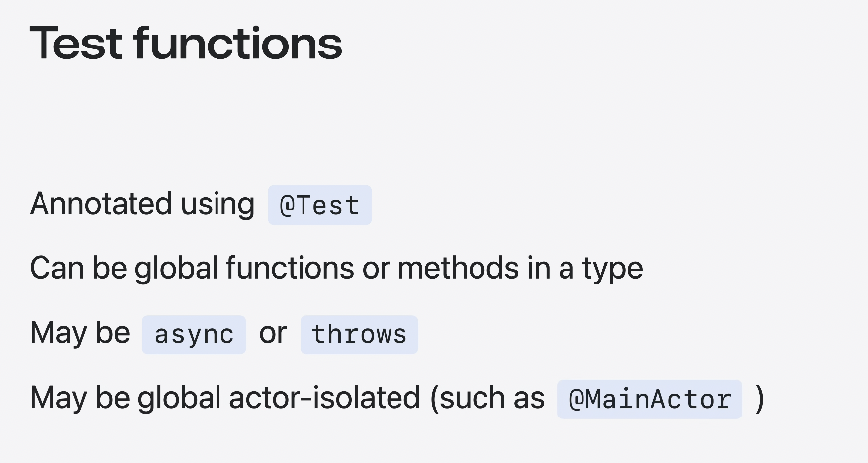Click the word "or" between async and throws
This screenshot has height=463, width=868.
[273, 333]
